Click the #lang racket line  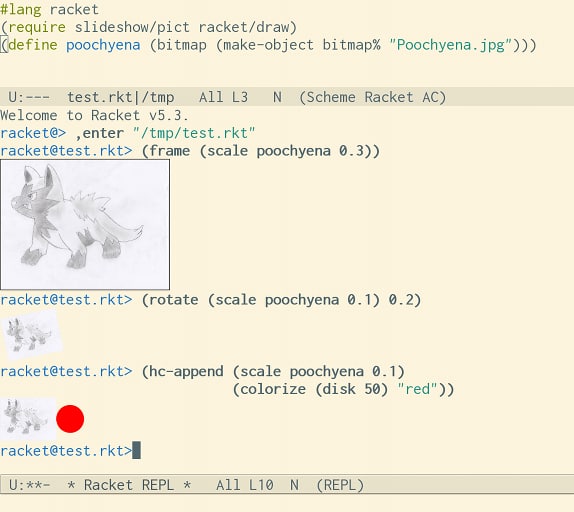coord(49,9)
